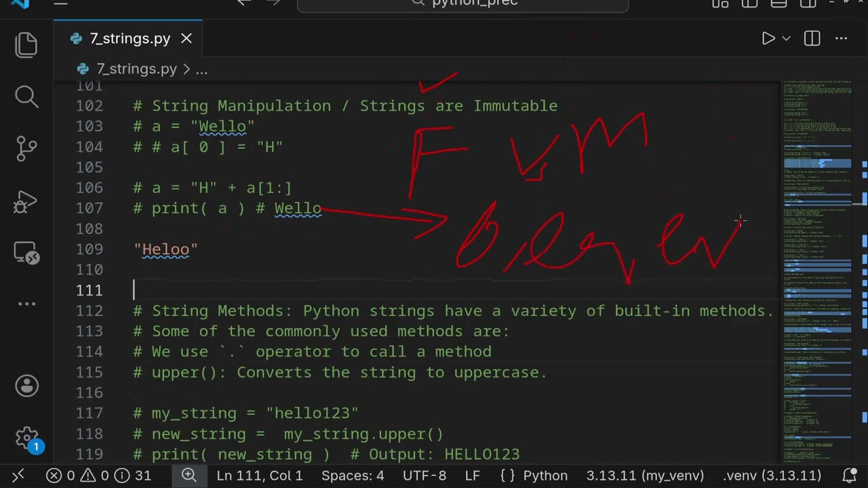This screenshot has height=488, width=868.
Task: Click line number 117 in gutter
Action: click(90, 413)
